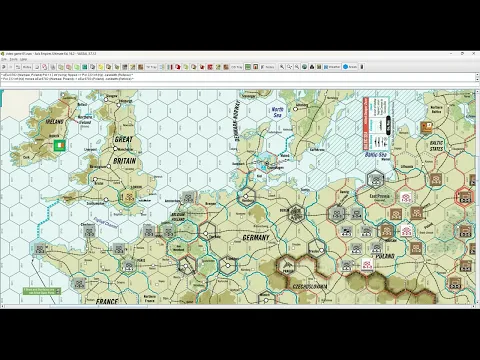Click the Areas toolbar button
The image size is (480, 360).
[350, 67]
